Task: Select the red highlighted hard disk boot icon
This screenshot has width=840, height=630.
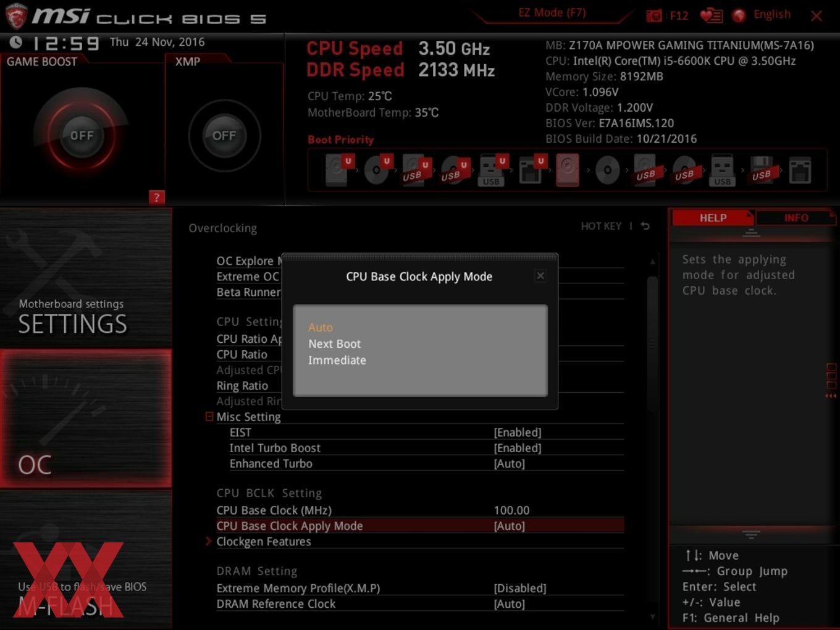Action: pos(568,170)
